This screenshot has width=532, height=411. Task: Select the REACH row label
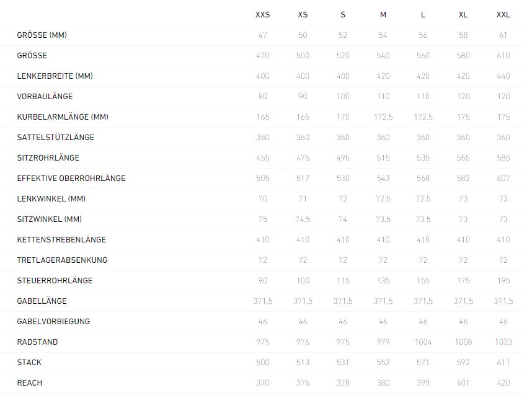pos(30,383)
